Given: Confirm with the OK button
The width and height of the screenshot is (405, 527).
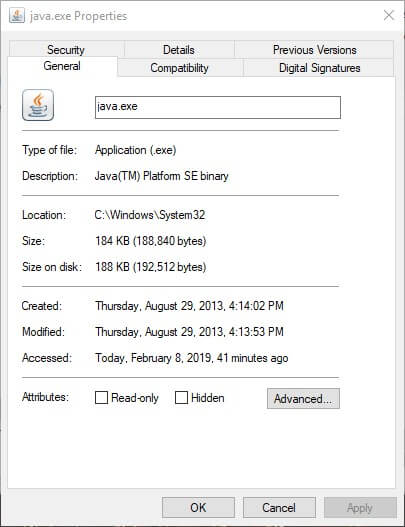Looking at the screenshot, I should pyautogui.click(x=198, y=508).
